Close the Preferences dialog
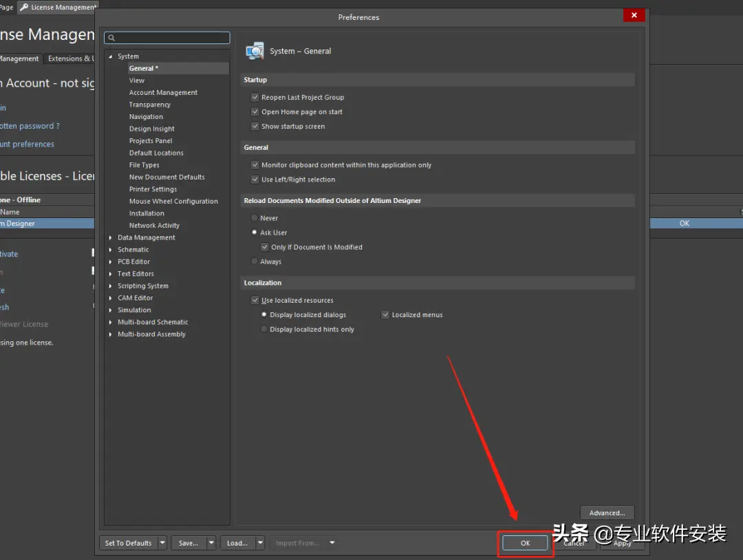 [x=634, y=15]
